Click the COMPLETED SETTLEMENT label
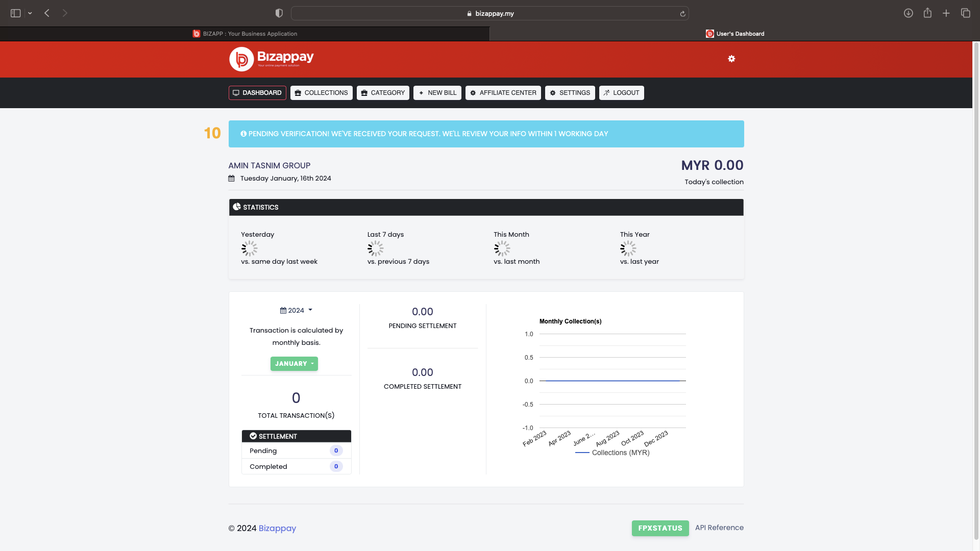Viewport: 980px width, 551px height. (423, 387)
